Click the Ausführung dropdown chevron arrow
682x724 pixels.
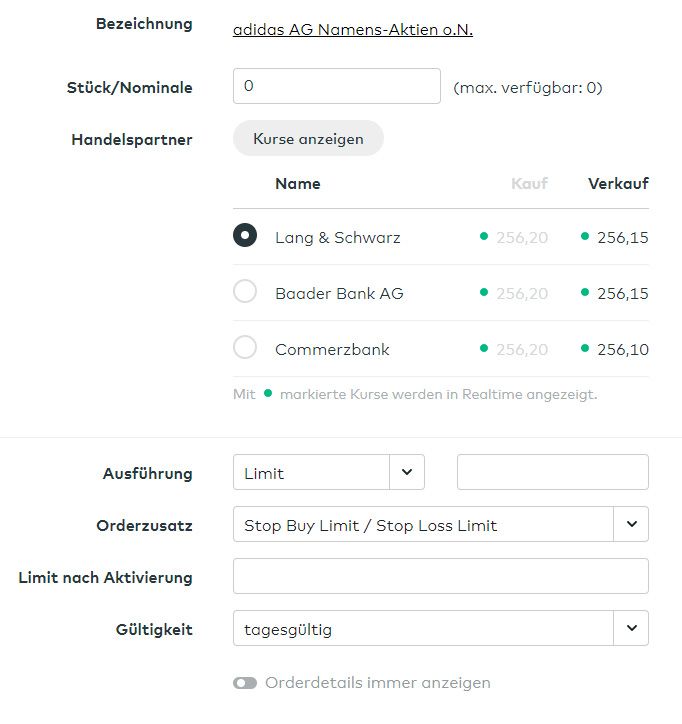coord(407,473)
